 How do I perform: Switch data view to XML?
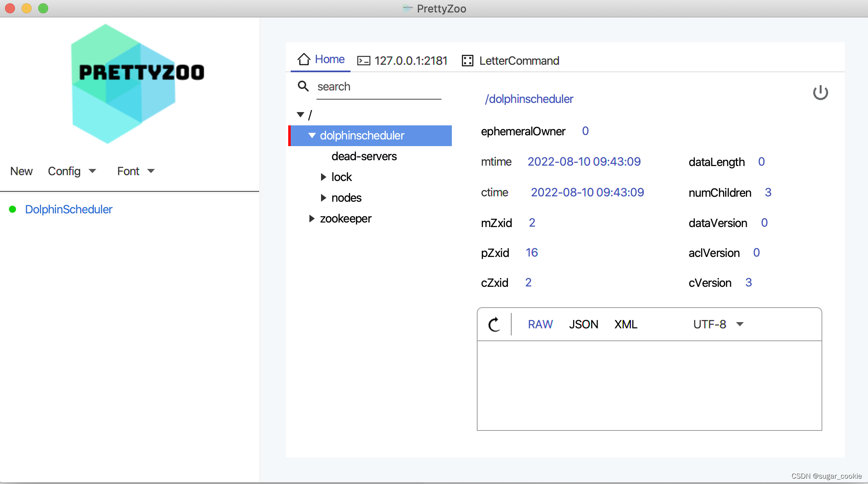click(x=625, y=324)
